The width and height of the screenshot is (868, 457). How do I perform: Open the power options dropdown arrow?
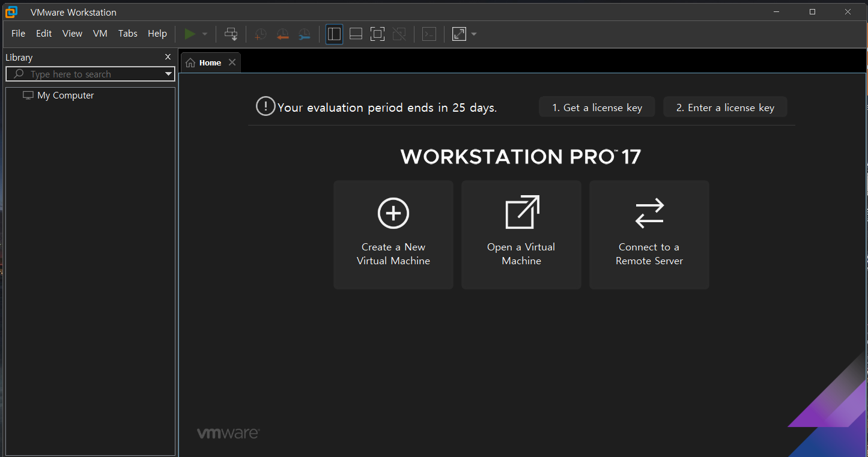pyautogui.click(x=205, y=34)
